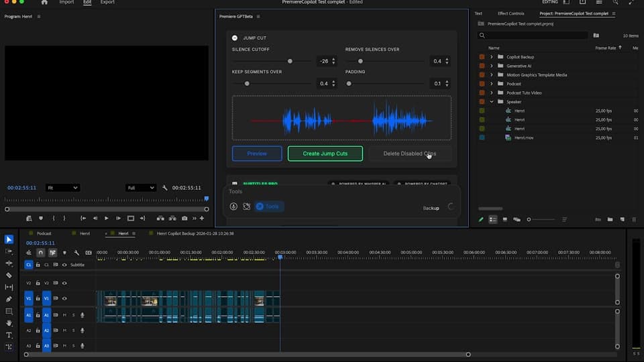
Task: Expand Motion Graphics Template Media bin
Action: [491, 74]
